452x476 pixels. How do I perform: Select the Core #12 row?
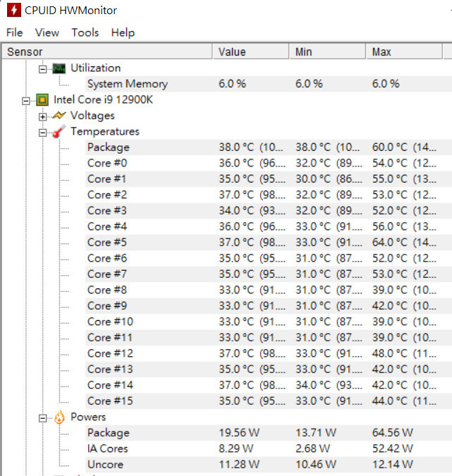269,353
